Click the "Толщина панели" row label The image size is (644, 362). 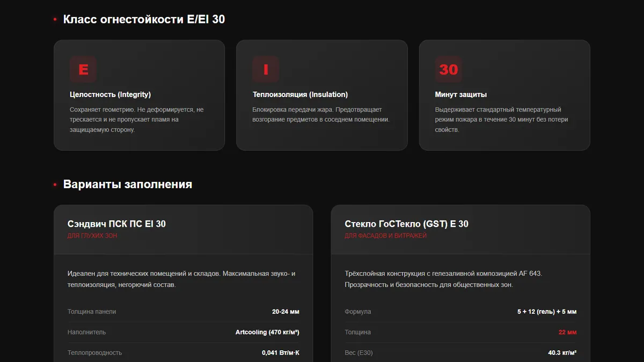click(x=92, y=312)
